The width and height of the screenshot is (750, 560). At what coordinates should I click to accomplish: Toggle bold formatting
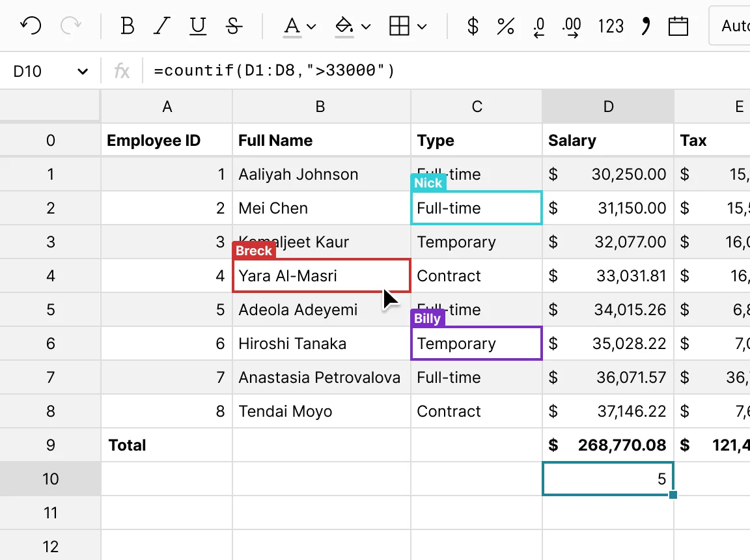(127, 26)
